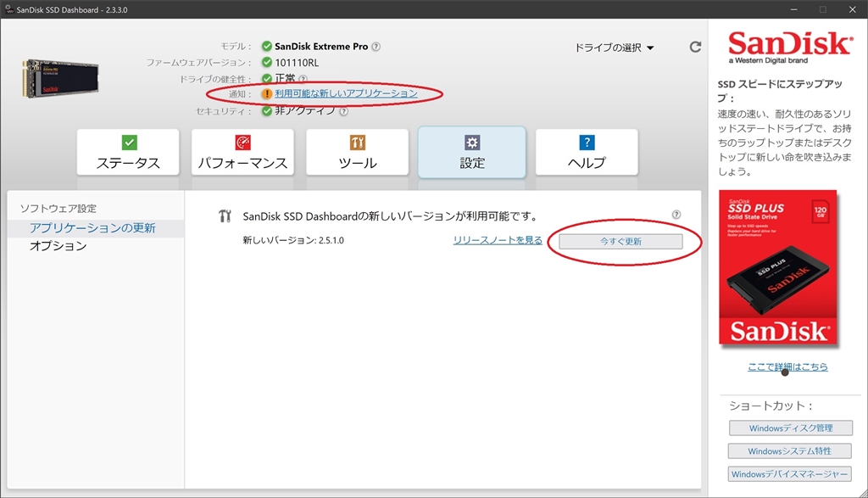Click the 新しいバージョン: 2.5.1.0 text
The width and height of the screenshot is (868, 498).
click(293, 240)
